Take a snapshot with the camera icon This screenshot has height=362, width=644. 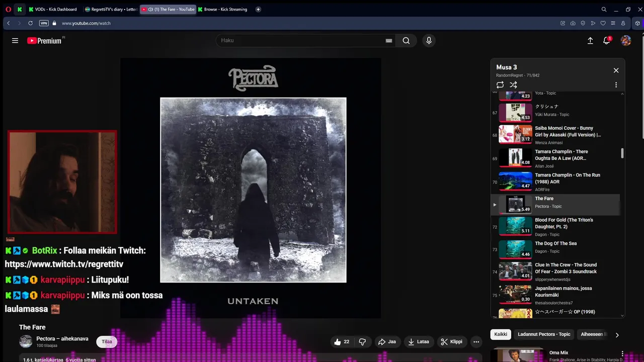573,23
